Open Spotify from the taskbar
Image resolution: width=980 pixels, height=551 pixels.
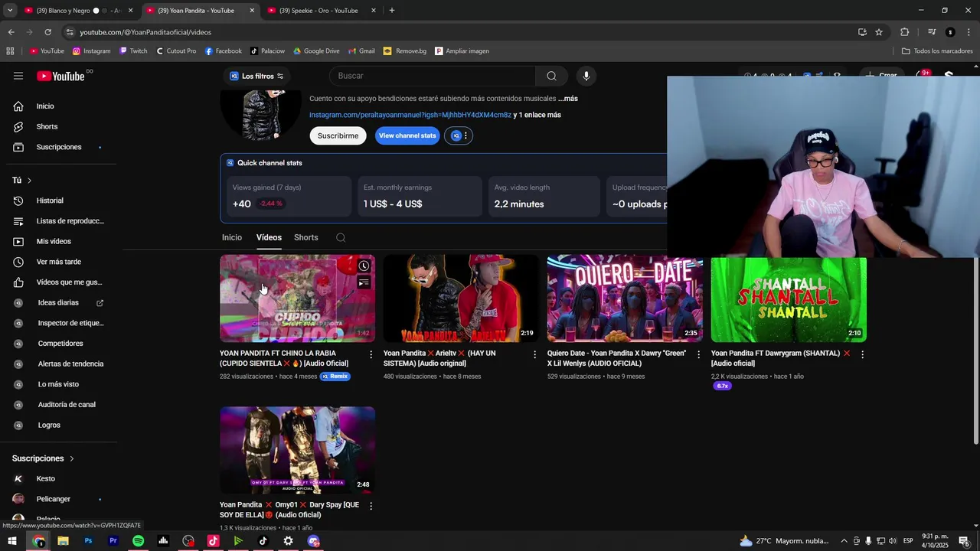click(x=138, y=541)
